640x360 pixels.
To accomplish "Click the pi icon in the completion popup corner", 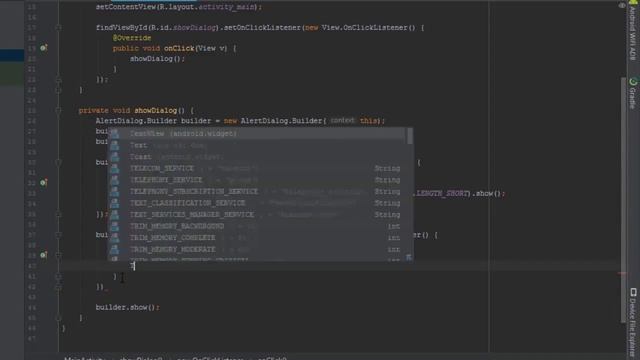I will tap(409, 257).
